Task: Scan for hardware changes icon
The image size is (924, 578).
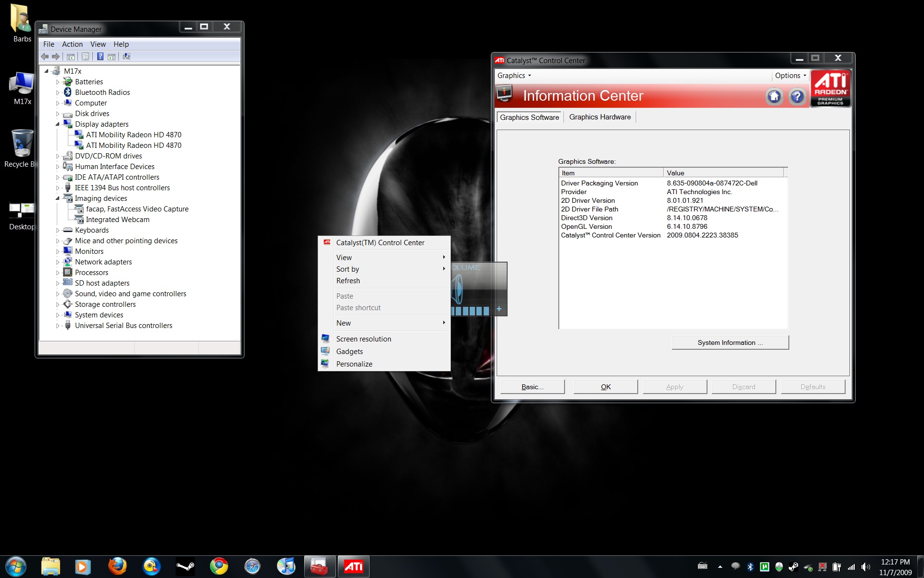Action: coord(127,56)
